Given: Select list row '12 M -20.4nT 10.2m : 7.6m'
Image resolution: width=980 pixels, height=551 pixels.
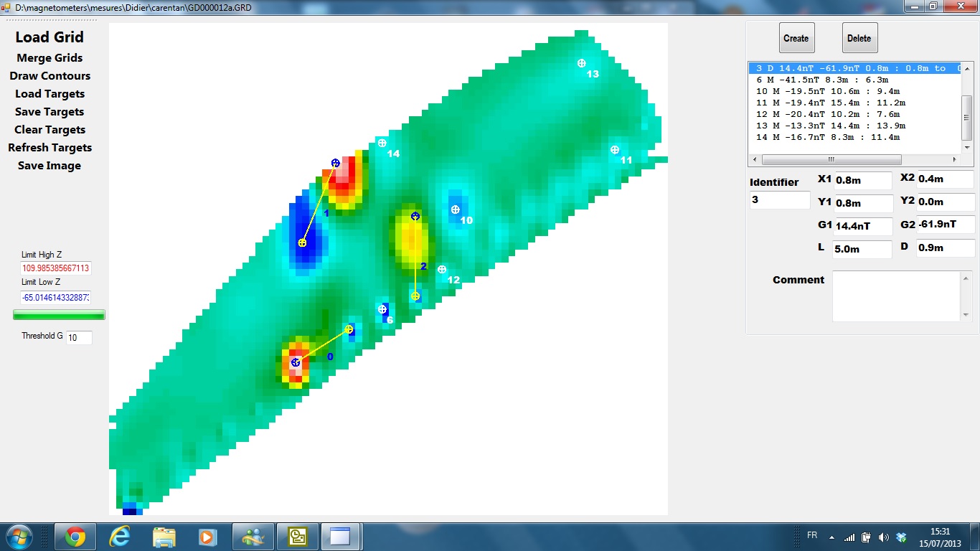Looking at the screenshot, I should [854, 114].
